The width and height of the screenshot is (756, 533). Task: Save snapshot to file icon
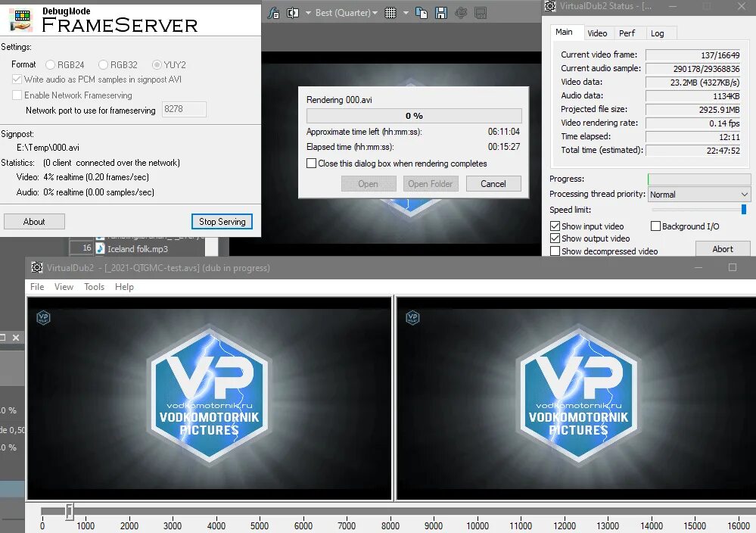(x=441, y=13)
